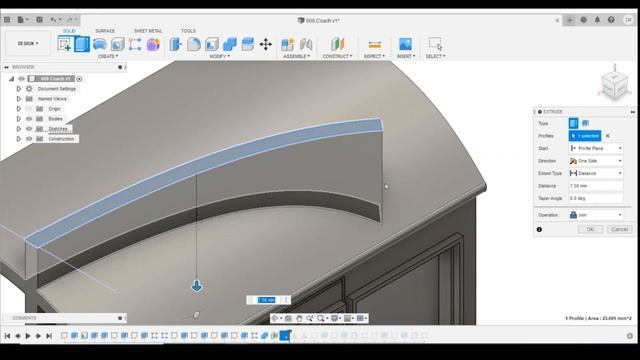
Task: Select the Measure tool icon
Action: pos(374,44)
